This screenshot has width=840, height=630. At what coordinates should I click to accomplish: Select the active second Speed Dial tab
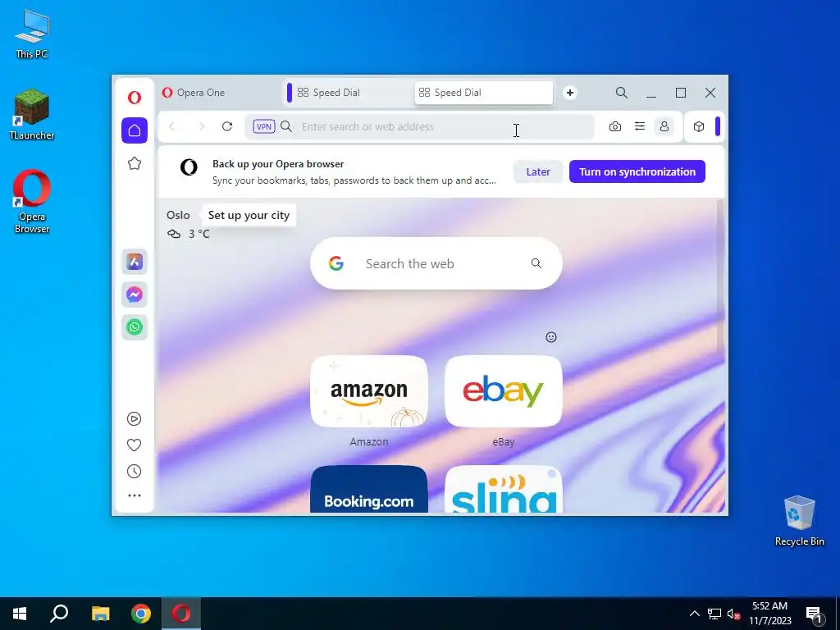click(484, 93)
